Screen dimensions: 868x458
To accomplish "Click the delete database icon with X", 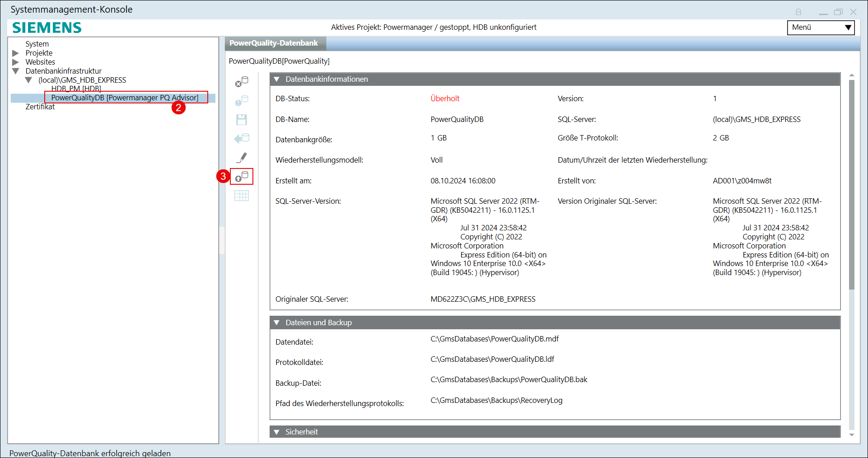I will point(242,82).
